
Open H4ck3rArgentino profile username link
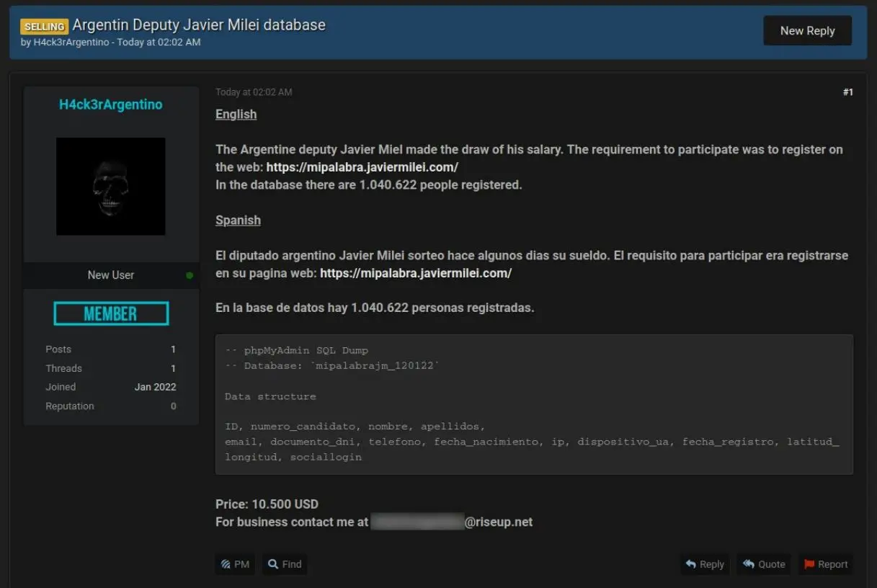point(111,104)
